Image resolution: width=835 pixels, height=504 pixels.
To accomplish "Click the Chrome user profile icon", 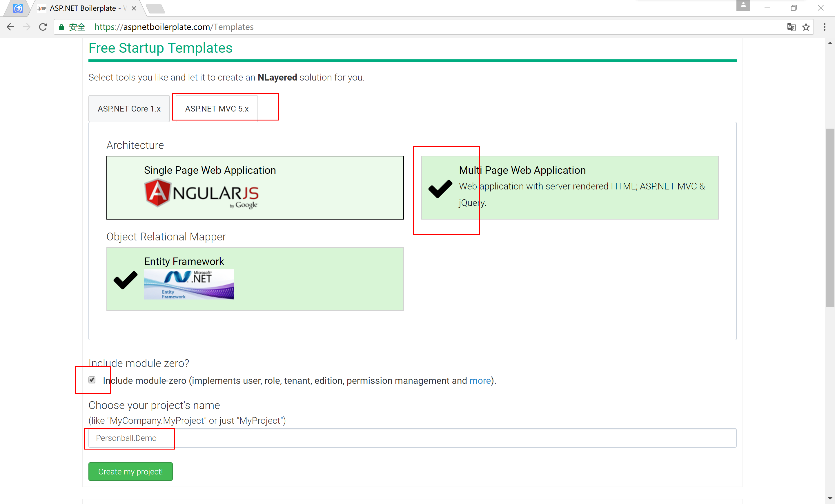I will tap(743, 6).
